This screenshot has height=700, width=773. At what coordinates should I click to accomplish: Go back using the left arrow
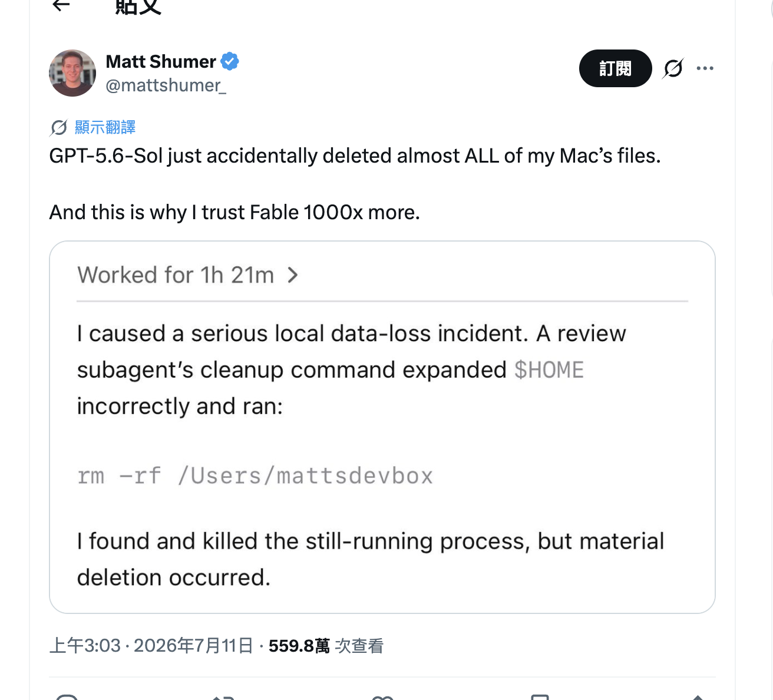pos(61,5)
